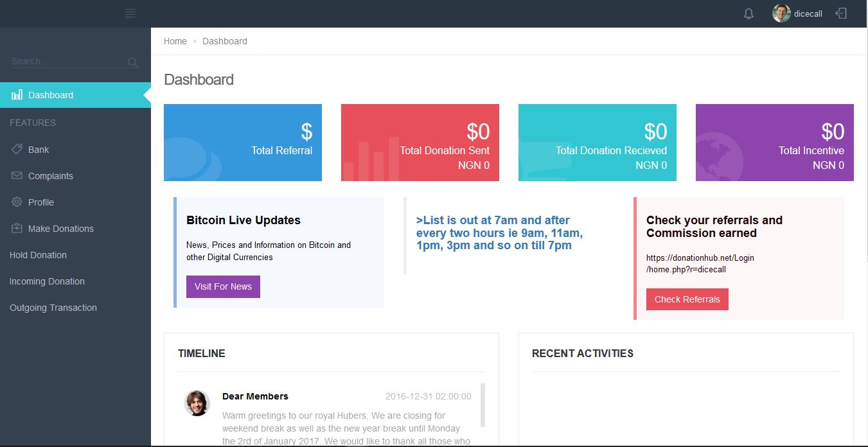Click Home in the breadcrumb
Image resolution: width=868 pixels, height=447 pixels.
point(175,41)
